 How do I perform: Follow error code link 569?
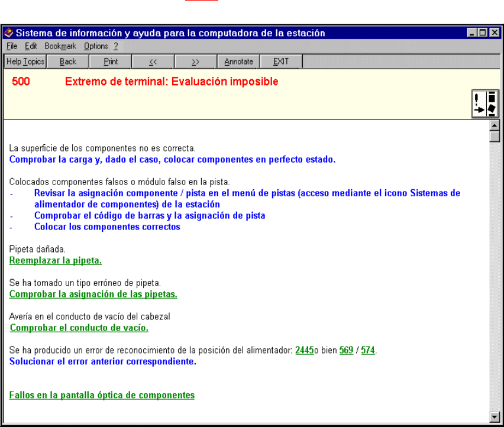346,350
